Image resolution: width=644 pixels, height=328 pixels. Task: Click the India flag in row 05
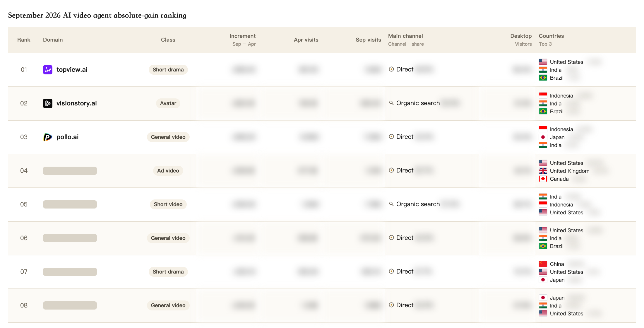coord(543,197)
